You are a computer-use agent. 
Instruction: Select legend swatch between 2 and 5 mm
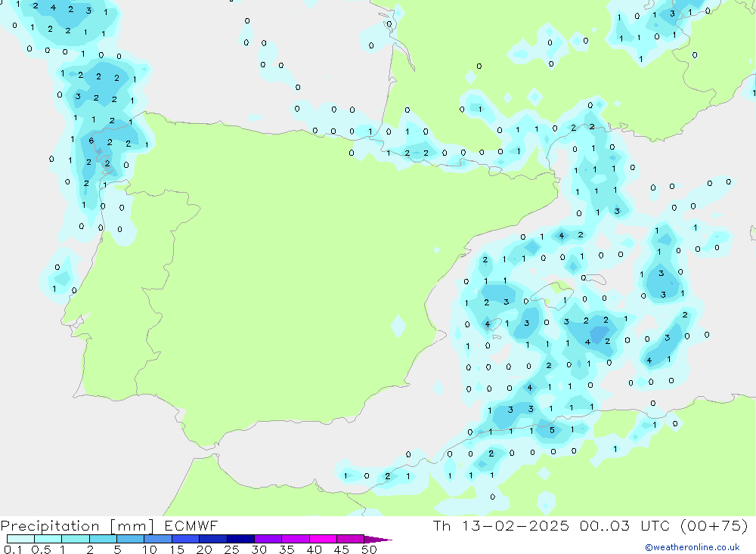[x=103, y=539]
